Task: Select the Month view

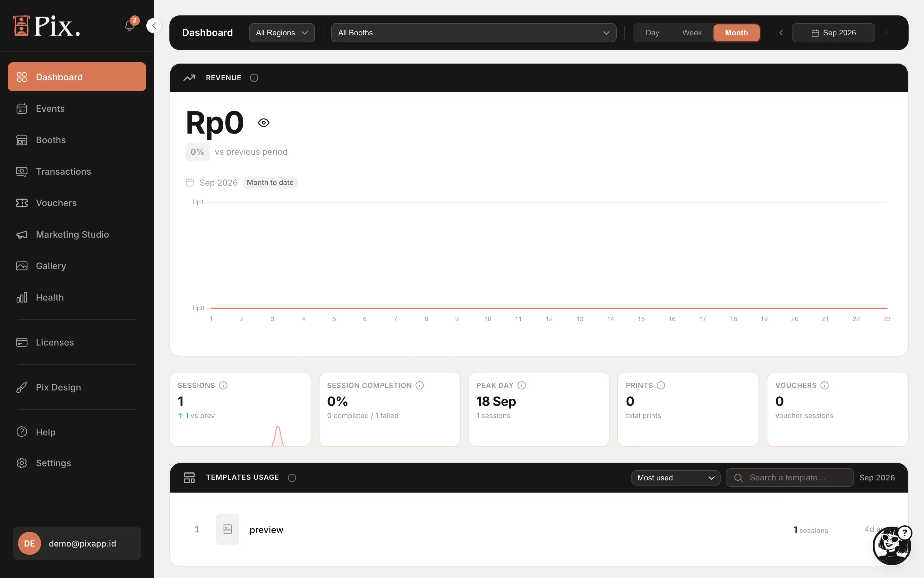Action: click(736, 33)
